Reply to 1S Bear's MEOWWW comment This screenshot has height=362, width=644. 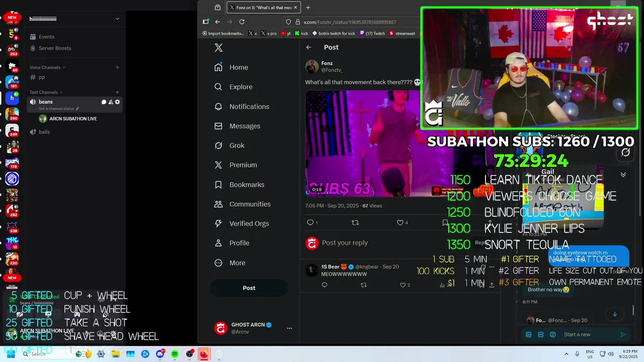(325, 285)
